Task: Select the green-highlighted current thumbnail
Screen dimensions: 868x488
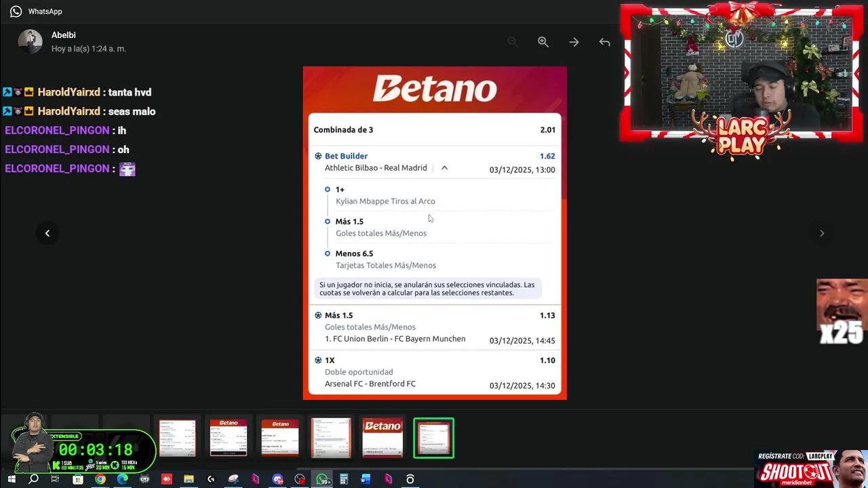Action: [434, 438]
